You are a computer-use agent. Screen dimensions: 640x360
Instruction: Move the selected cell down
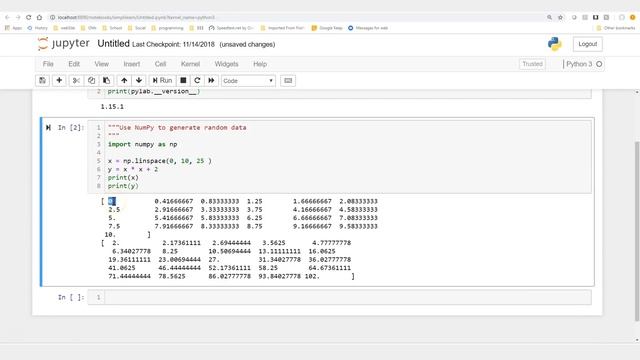[x=139, y=80]
